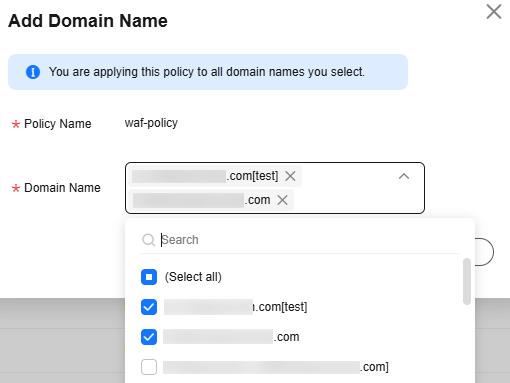The width and height of the screenshot is (510, 383).
Task: Select the .com[test] list entry text
Action: click(236, 307)
